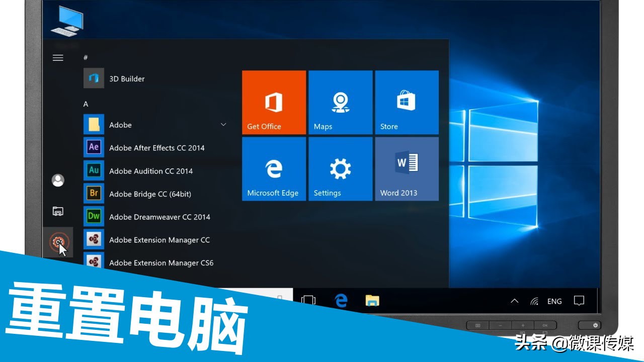Viewport: 644px width, 362px height.
Task: Open Adobe Extension Manager CC icon
Action: (94, 240)
